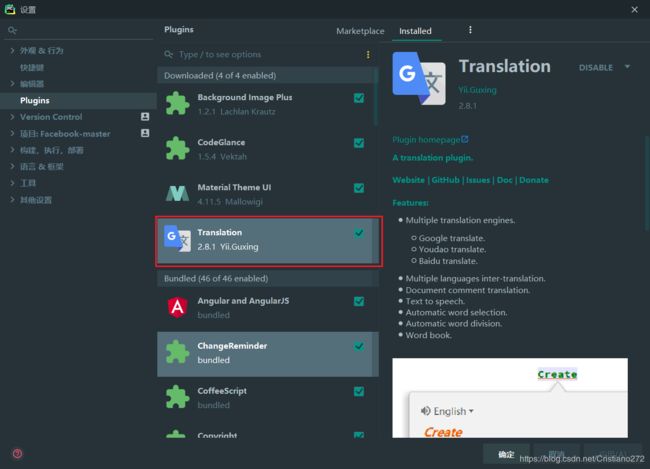Click the CodeGlance plugin puzzle icon

pos(177,148)
